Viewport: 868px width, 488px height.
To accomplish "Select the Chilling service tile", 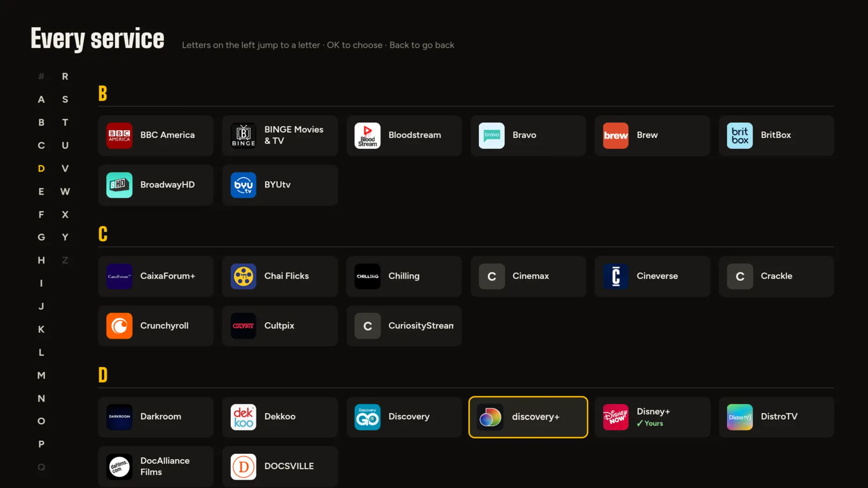I will click(x=404, y=277).
